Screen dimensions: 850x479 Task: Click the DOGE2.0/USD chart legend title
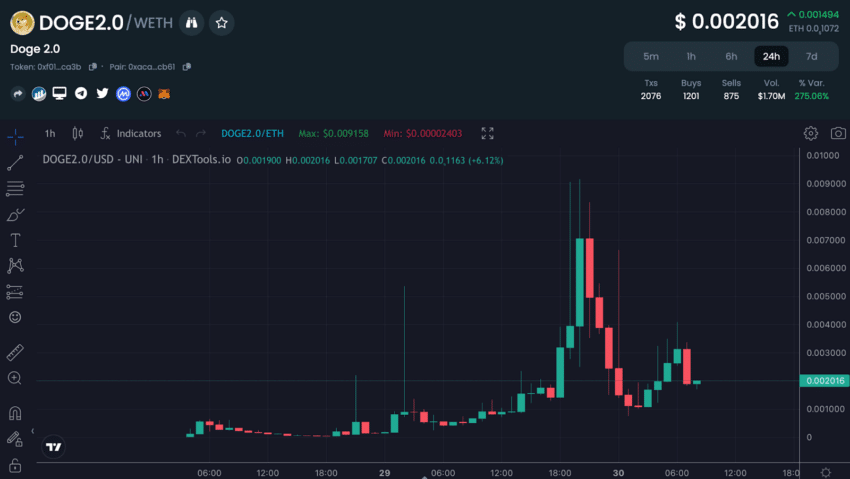tap(137, 159)
